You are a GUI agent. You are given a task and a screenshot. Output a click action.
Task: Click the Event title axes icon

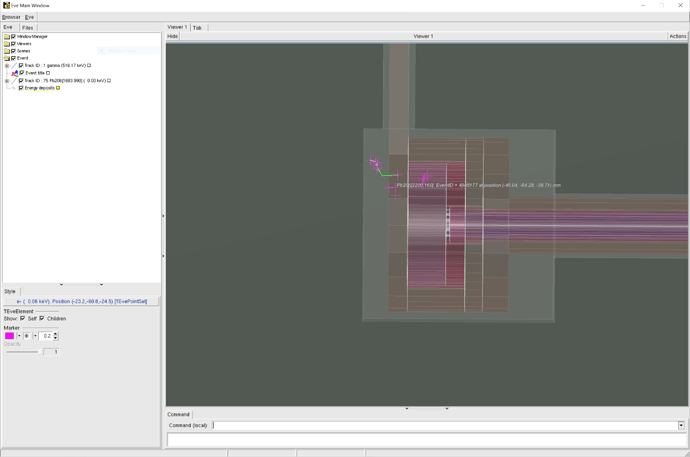coord(15,73)
